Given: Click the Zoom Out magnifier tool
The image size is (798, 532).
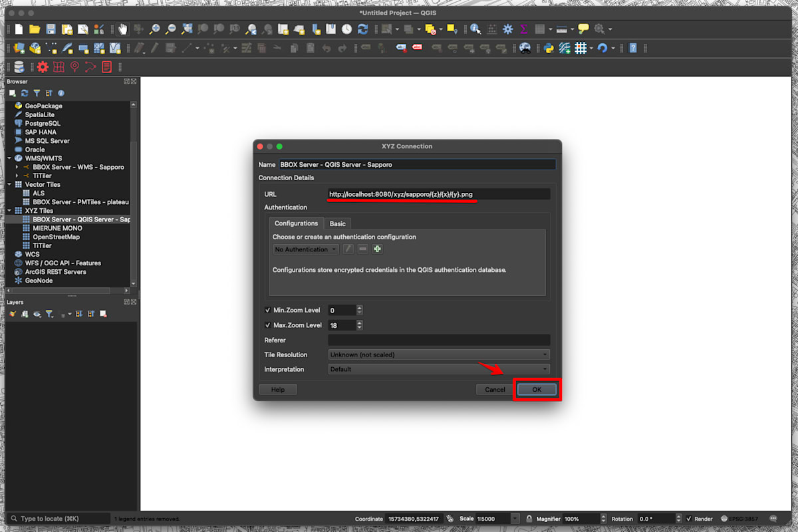Looking at the screenshot, I should [171, 29].
